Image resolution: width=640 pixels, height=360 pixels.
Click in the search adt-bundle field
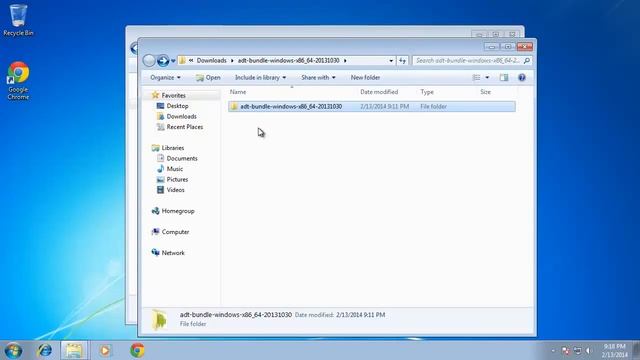467,60
